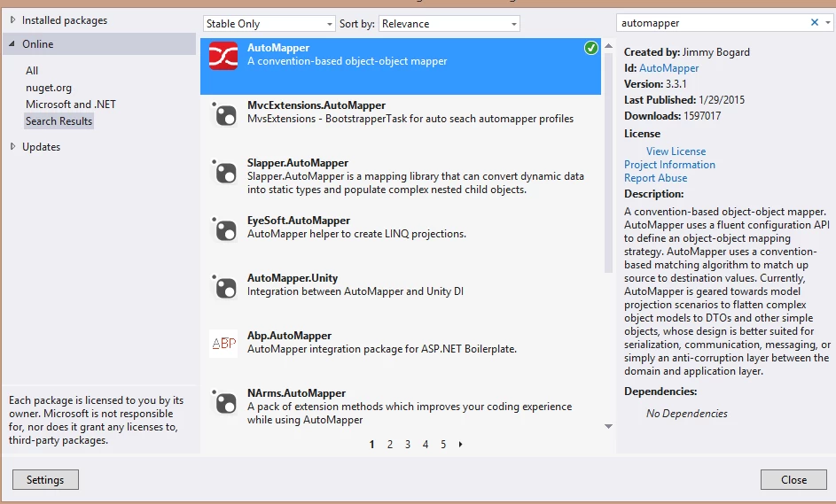Select Installed packages category
836x504 pixels.
65,20
